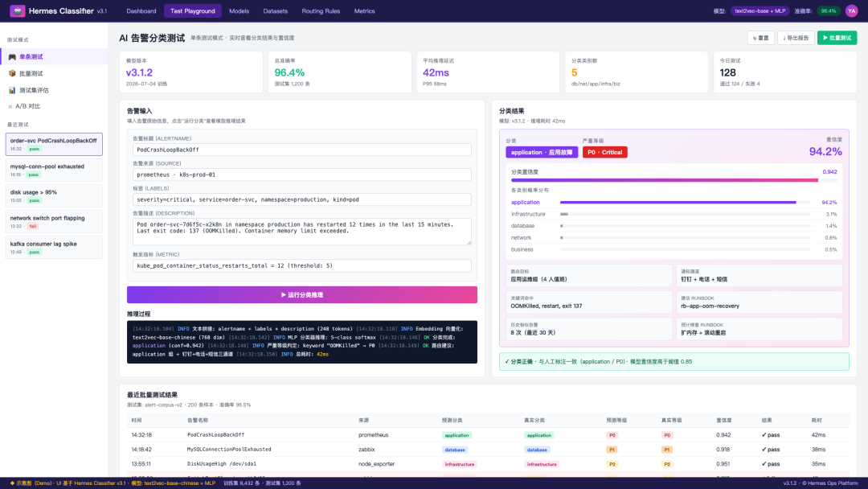Click the 导出报告 export button

tap(796, 38)
